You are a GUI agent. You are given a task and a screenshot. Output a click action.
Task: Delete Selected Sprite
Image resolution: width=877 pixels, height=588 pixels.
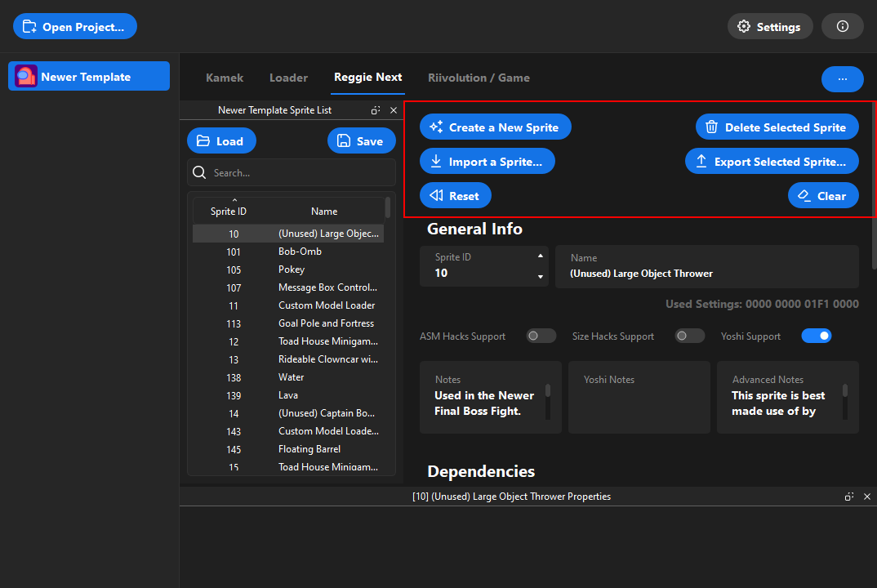[777, 127]
